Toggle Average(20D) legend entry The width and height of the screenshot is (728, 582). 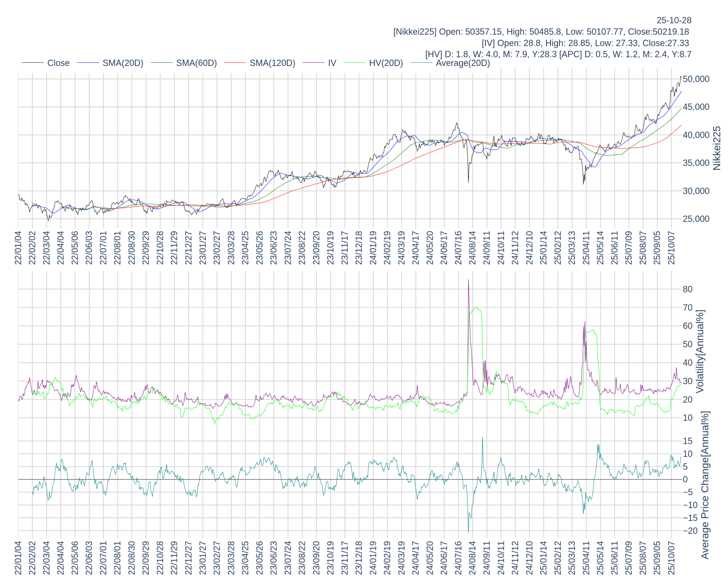pyautogui.click(x=462, y=63)
